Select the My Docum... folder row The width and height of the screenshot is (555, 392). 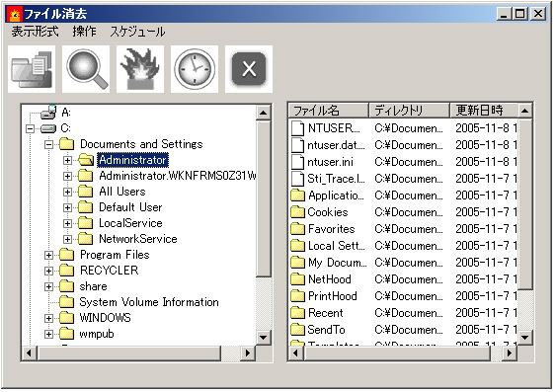pos(404,263)
